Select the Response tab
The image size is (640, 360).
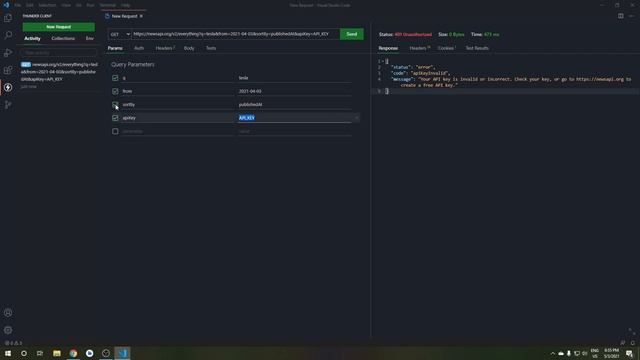tap(388, 48)
